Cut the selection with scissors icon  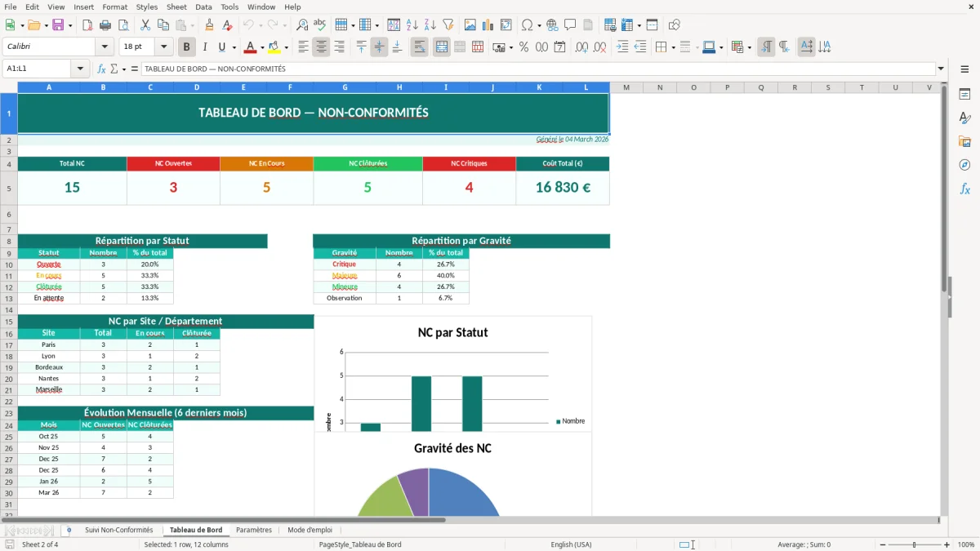[x=145, y=25]
